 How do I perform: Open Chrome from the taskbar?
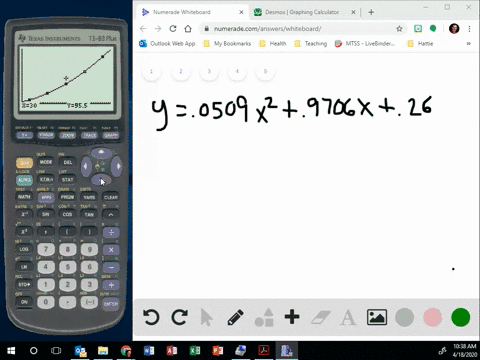[126, 351]
